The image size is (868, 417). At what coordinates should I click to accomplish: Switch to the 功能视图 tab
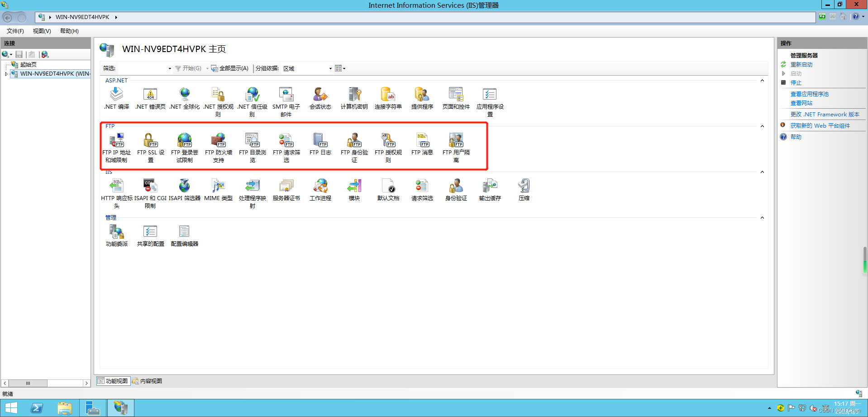point(113,381)
